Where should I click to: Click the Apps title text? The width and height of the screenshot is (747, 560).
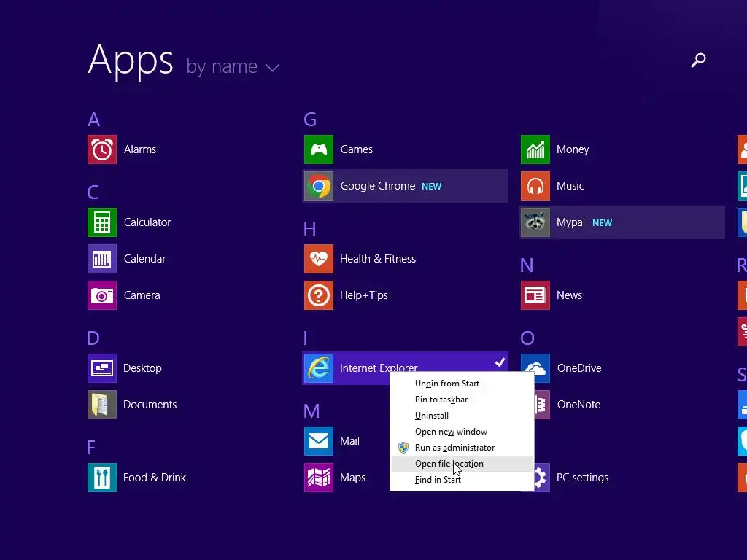[131, 61]
